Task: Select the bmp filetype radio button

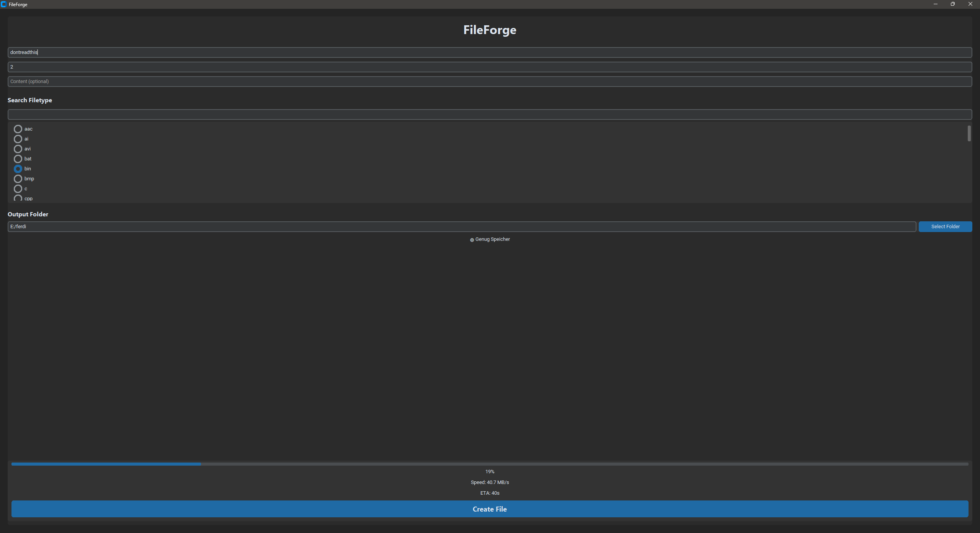Action: tap(18, 179)
